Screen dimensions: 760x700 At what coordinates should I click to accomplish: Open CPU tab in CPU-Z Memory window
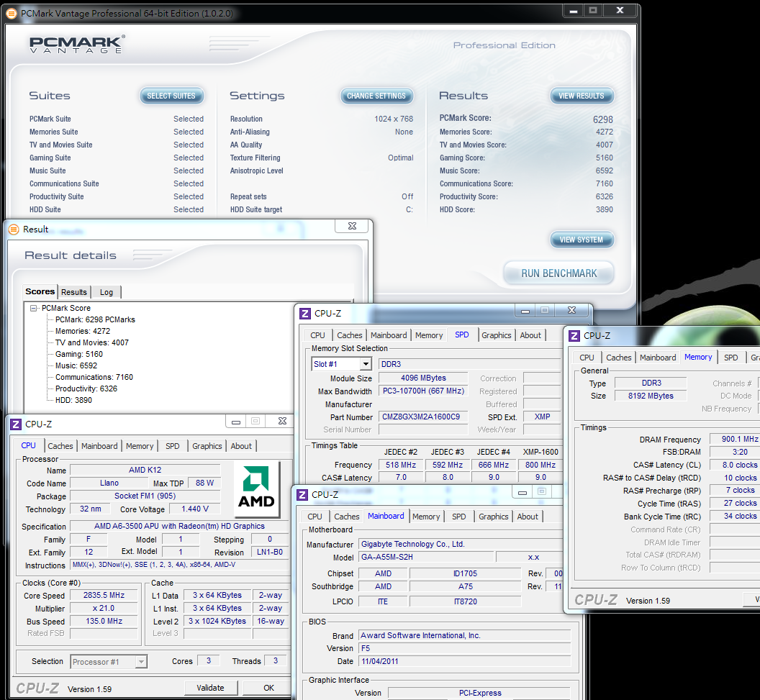(x=587, y=358)
